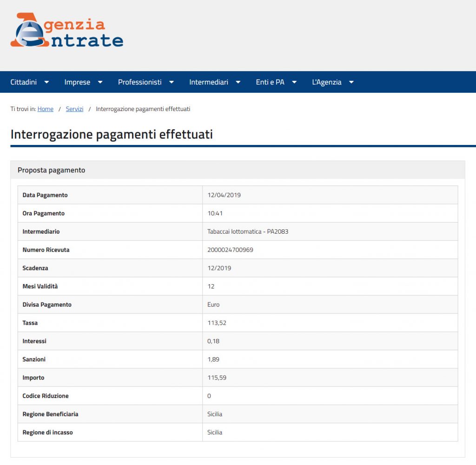Open the Enti e PA menu
Viewport: 476px width, 465px height.
270,82
